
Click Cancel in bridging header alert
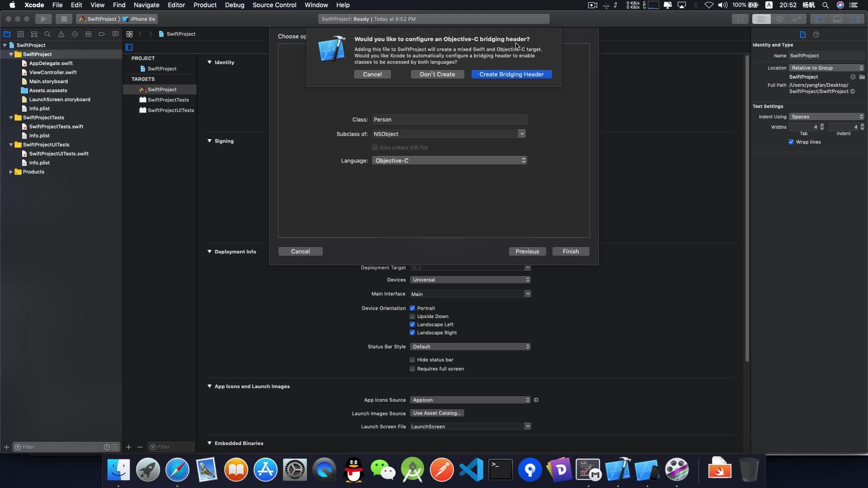372,74
